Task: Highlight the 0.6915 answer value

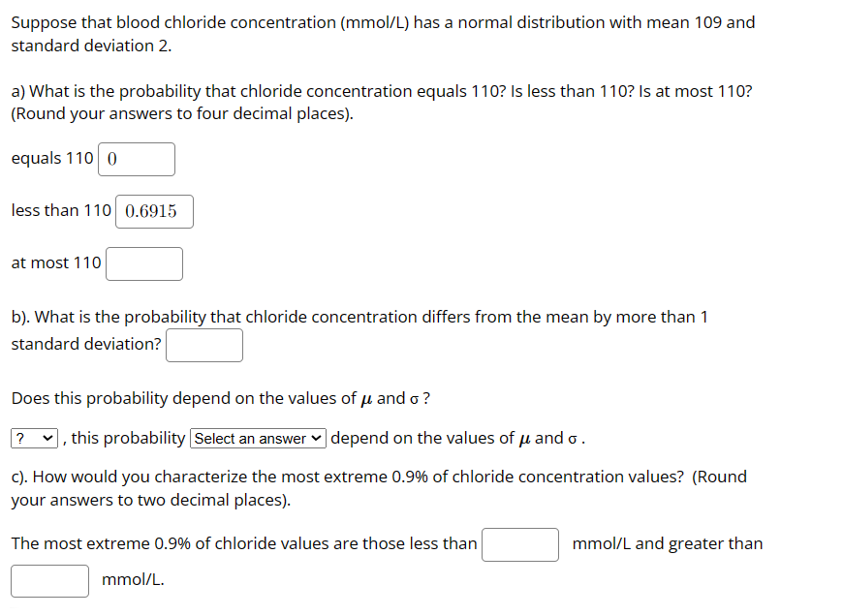Action: [x=154, y=211]
